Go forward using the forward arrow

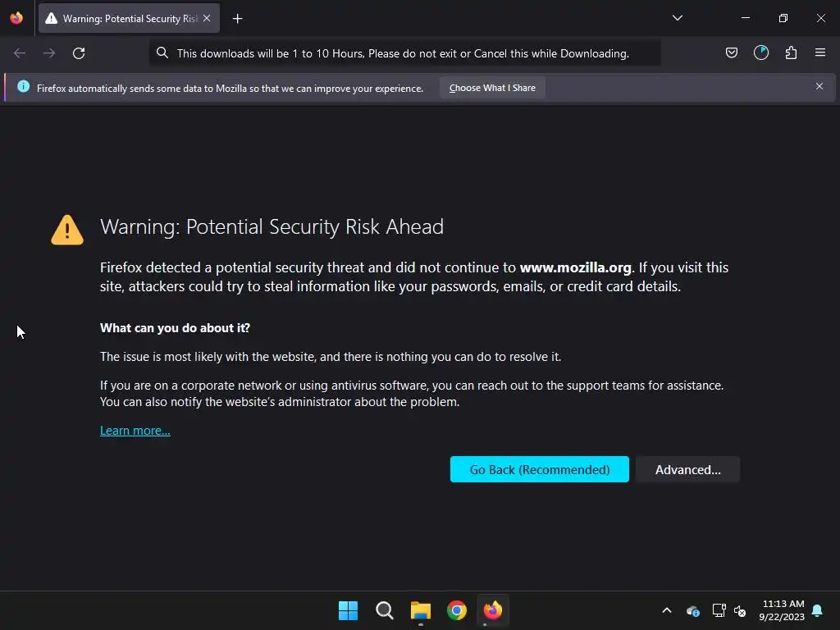tap(49, 53)
